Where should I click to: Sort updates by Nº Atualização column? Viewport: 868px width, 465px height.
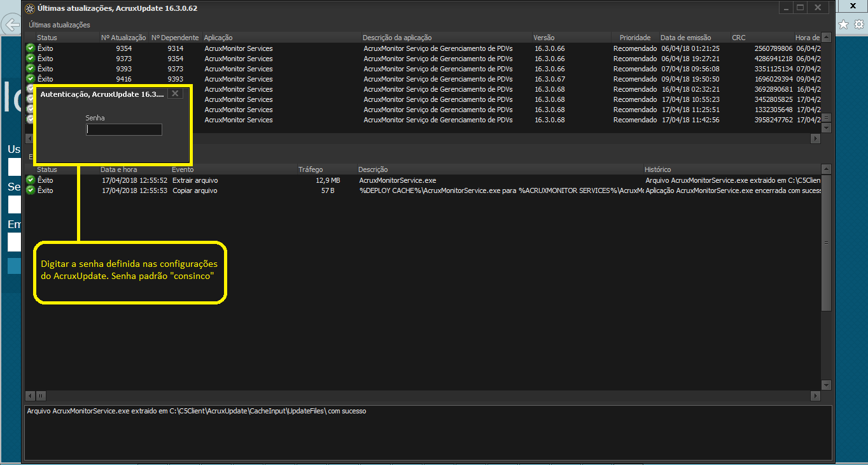123,38
